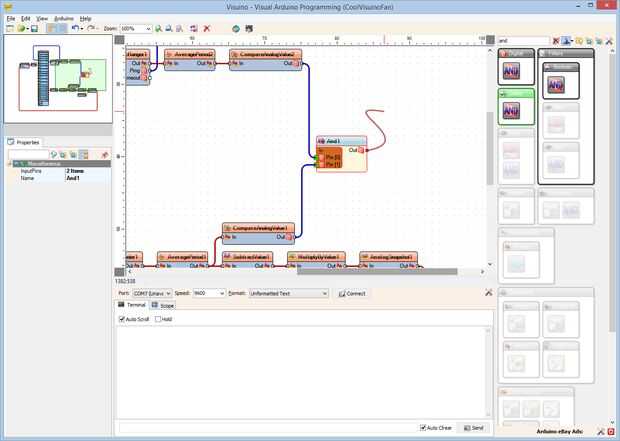Click the And icon in the Filters group
This screenshot has width=620, height=441.
coord(556,85)
